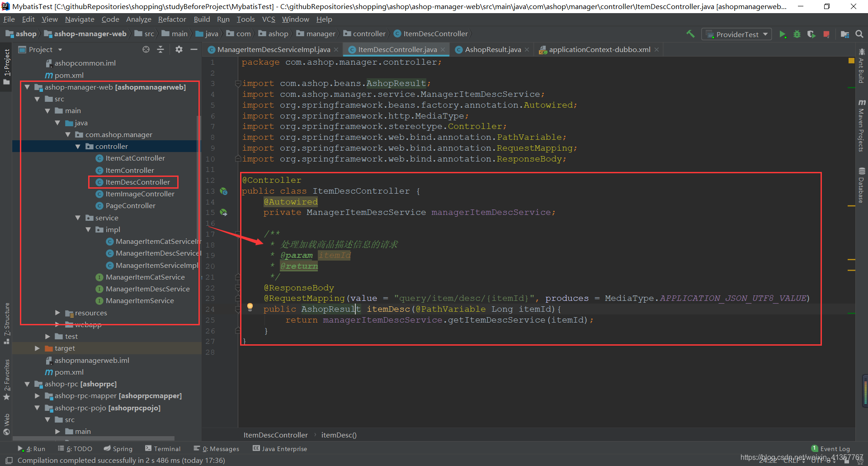Expand the target folder

tap(37, 348)
